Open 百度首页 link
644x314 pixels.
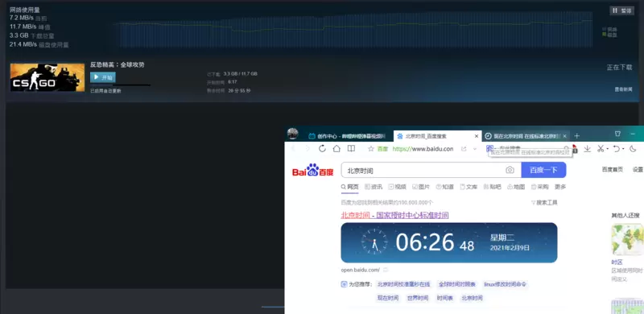coord(613,169)
